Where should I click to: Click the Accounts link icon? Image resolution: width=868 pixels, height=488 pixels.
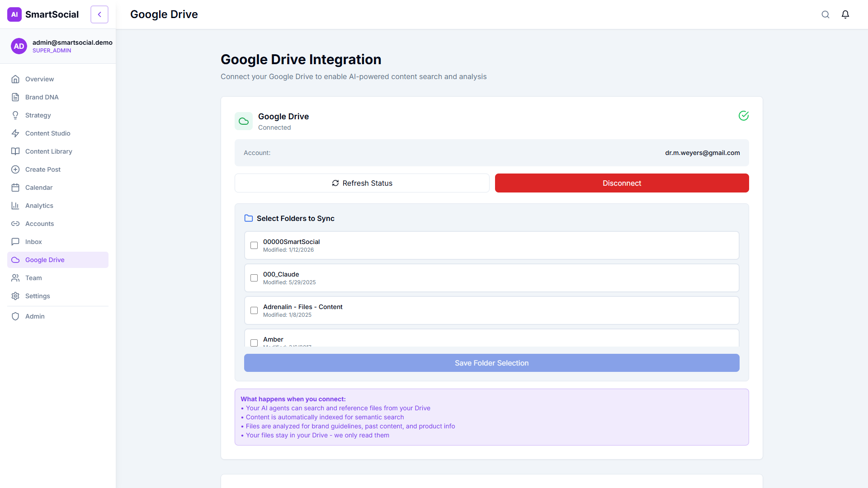[15, 224]
